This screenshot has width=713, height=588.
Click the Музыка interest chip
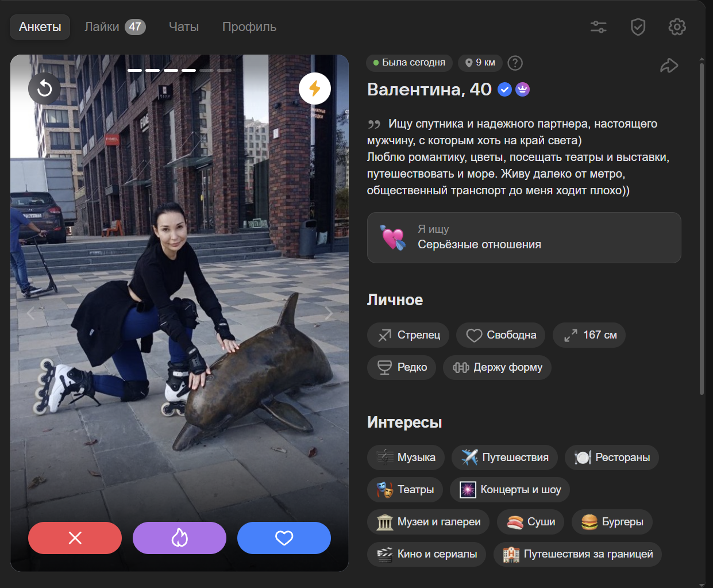pos(406,458)
